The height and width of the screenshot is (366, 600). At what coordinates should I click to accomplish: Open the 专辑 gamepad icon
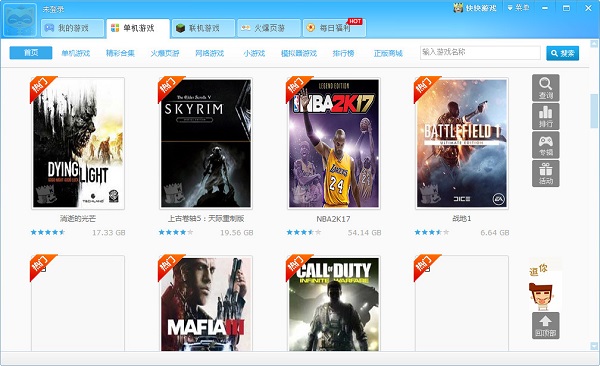[545, 145]
